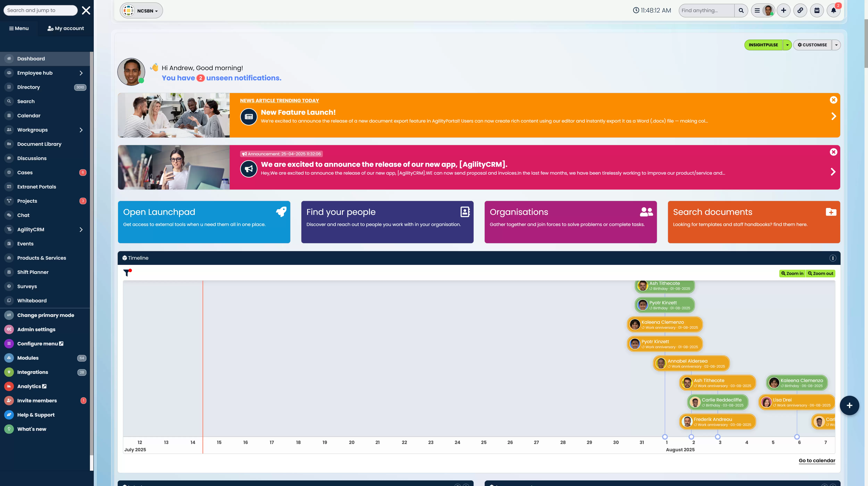Viewport: 868px width, 486px height.
Task: Expand the Employee hub submenu
Action: (x=81, y=73)
